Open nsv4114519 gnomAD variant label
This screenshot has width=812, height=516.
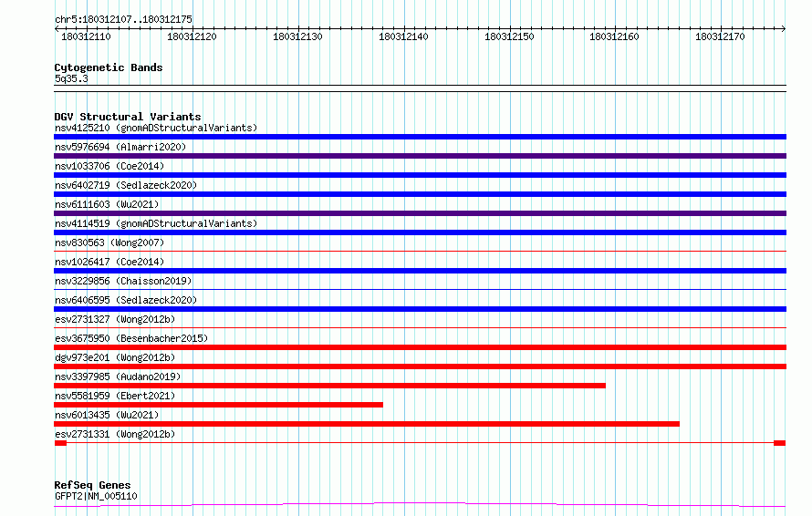[156, 223]
